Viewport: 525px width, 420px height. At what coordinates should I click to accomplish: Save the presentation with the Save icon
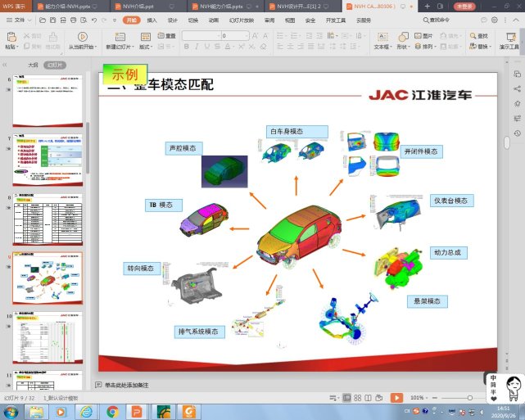pyautogui.click(x=53, y=20)
